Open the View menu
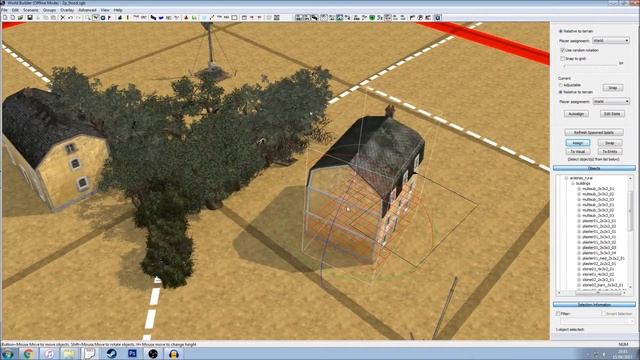Screen dimensions: 640x360 105,10
